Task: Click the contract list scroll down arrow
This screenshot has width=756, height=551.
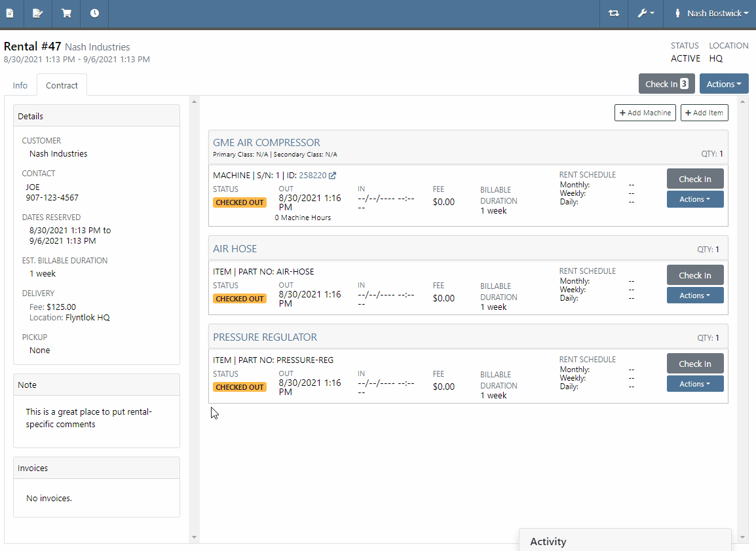Action: coord(742,537)
